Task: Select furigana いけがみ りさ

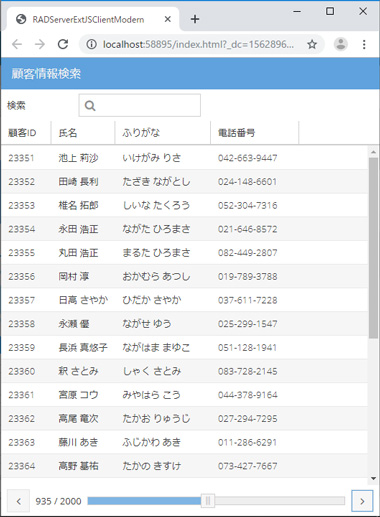Action: coord(152,158)
